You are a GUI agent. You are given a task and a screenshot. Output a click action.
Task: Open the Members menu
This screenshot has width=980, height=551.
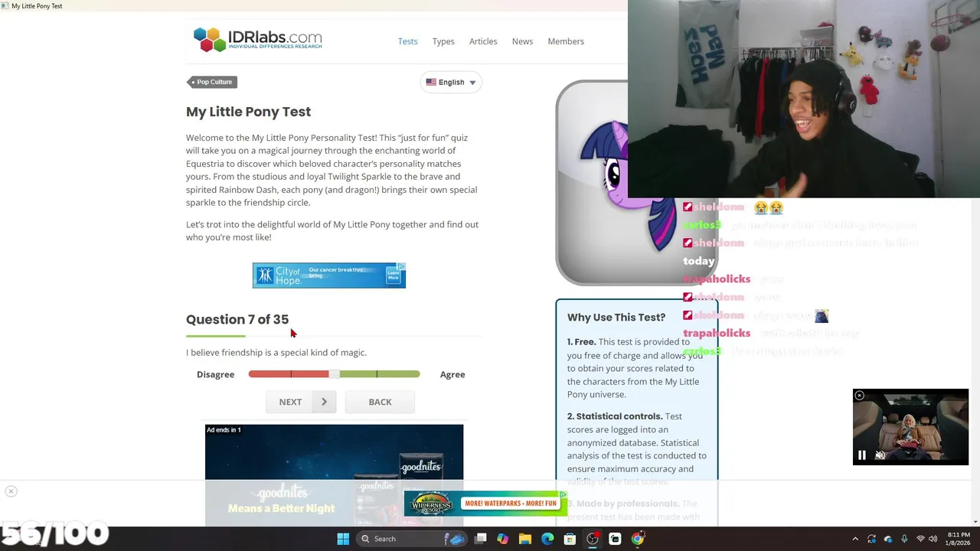(x=566, y=41)
